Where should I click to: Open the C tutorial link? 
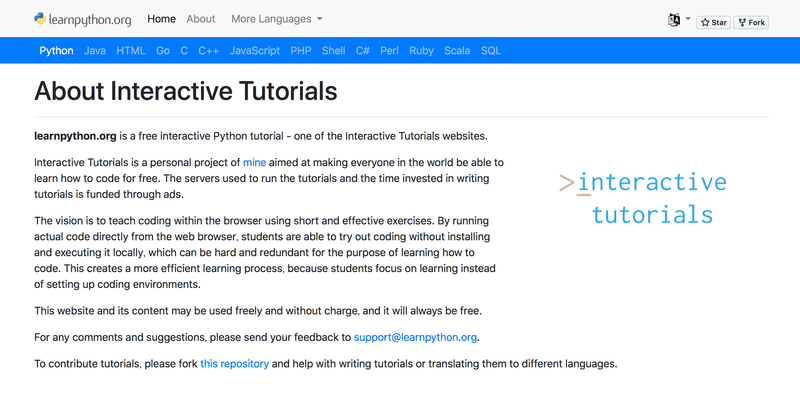(x=184, y=51)
